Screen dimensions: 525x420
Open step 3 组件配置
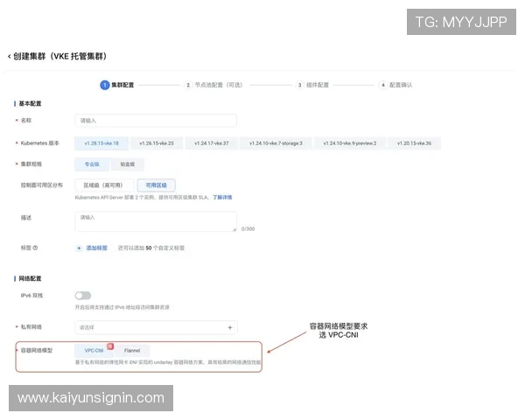pos(312,85)
